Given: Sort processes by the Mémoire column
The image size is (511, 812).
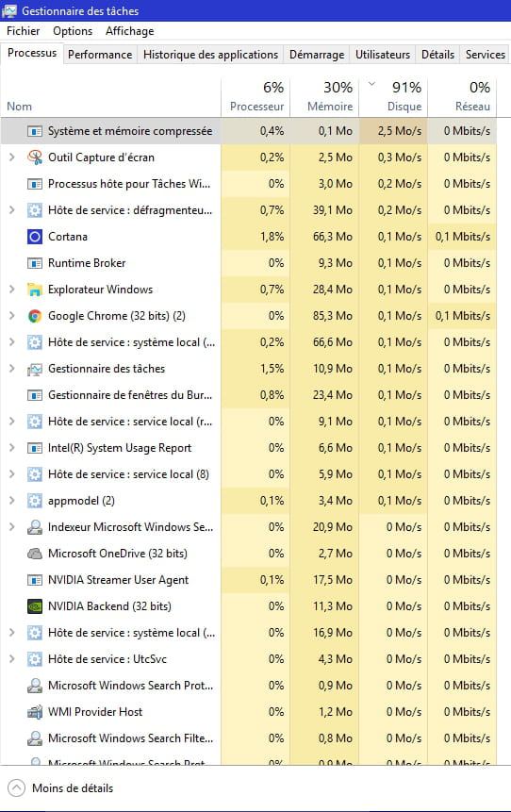Looking at the screenshot, I should (324, 96).
